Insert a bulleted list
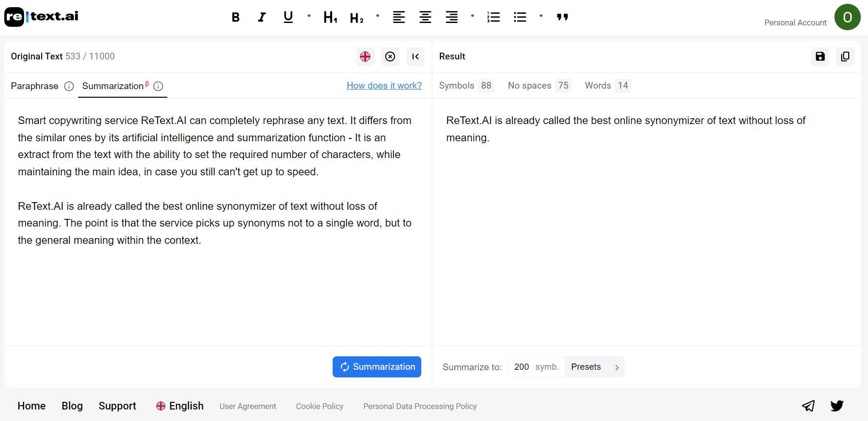The image size is (868, 421). (x=520, y=17)
